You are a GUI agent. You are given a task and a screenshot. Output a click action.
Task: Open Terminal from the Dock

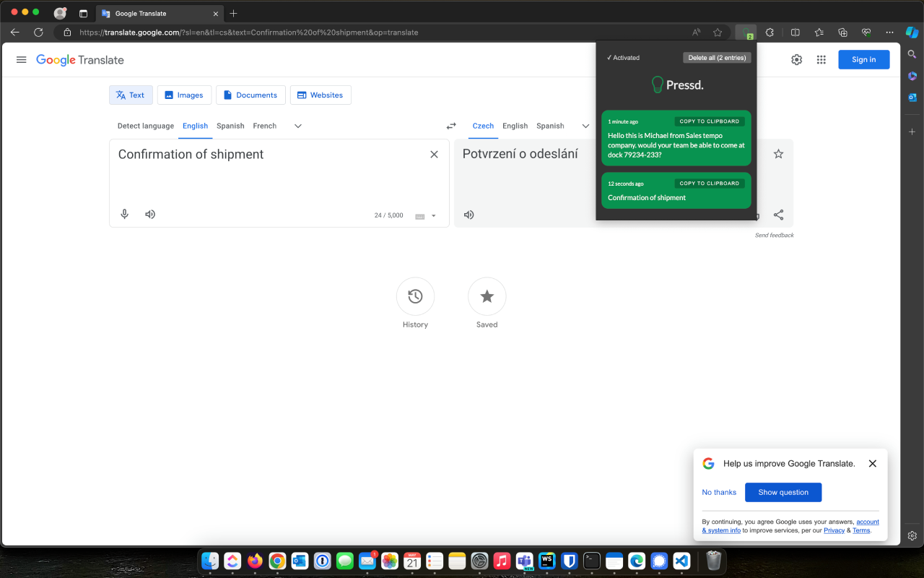(592, 561)
